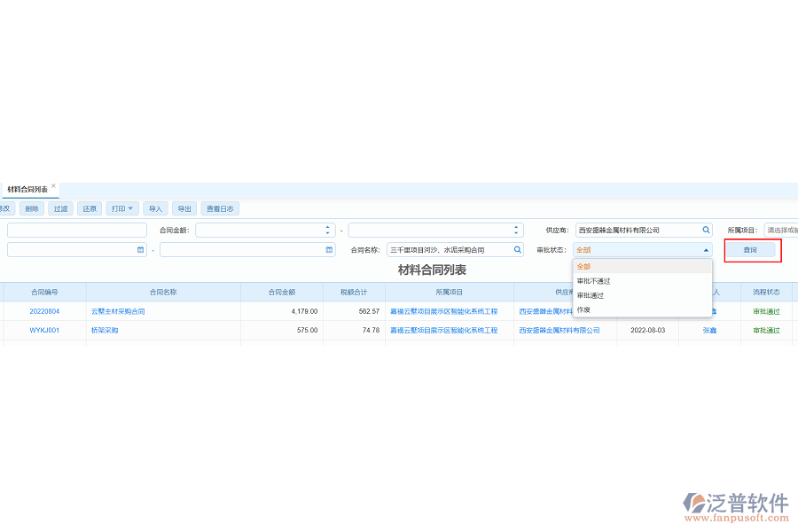Click the 导出 toolbar button
This screenshot has height=532, width=798.
pos(184,209)
